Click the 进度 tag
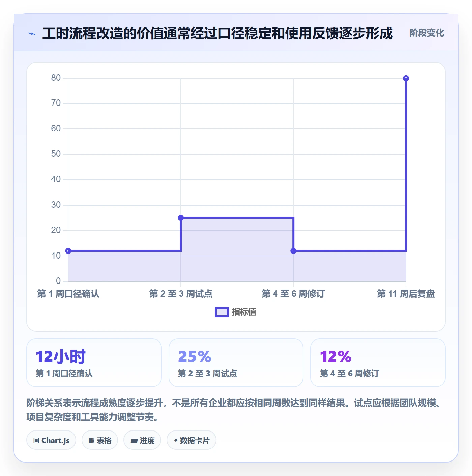This screenshot has height=476, width=472. (142, 440)
